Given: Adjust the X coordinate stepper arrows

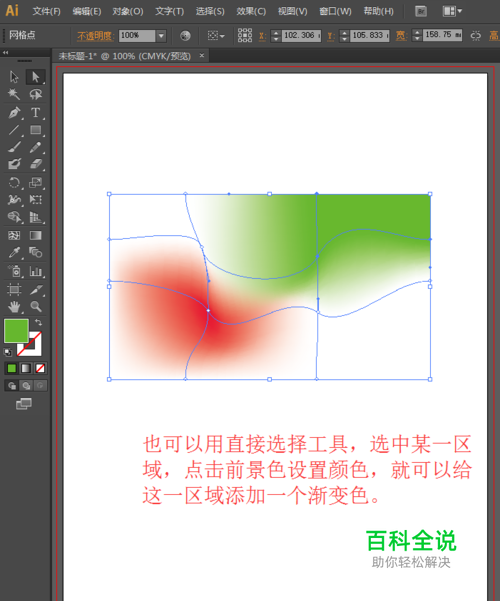Looking at the screenshot, I should (276, 36).
